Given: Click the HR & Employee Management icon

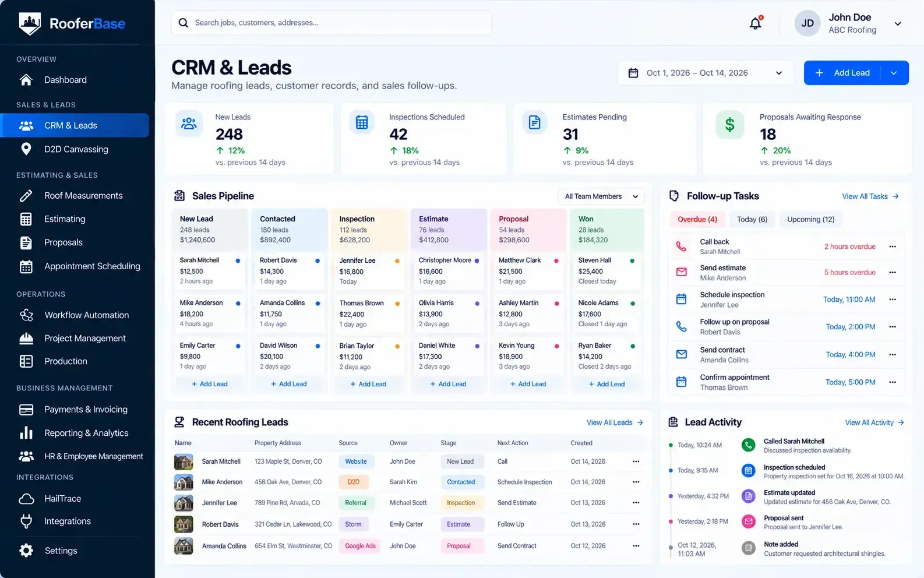Looking at the screenshot, I should coord(26,456).
